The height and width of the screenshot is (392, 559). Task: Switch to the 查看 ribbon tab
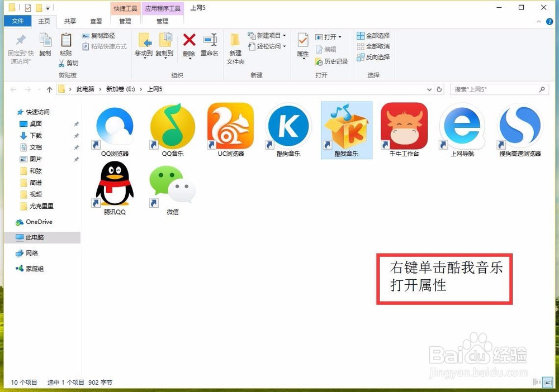click(96, 21)
